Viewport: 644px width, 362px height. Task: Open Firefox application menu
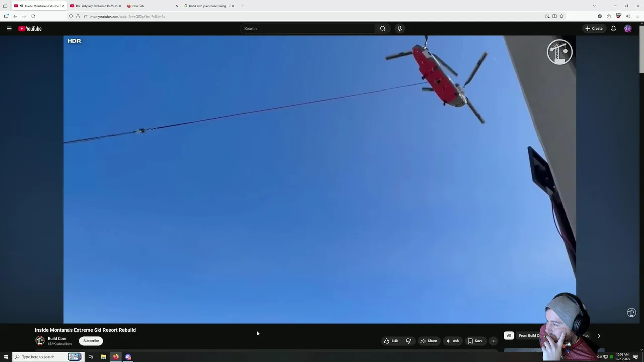(638, 16)
